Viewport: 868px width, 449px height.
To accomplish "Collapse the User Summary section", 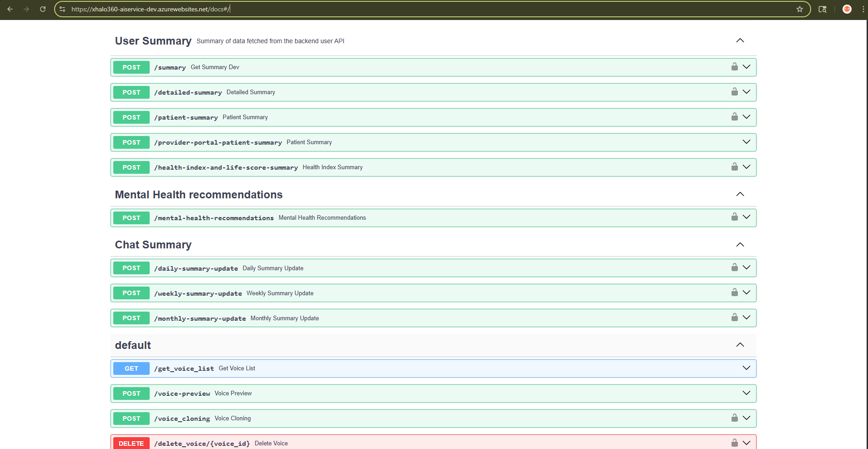I will click(x=740, y=40).
